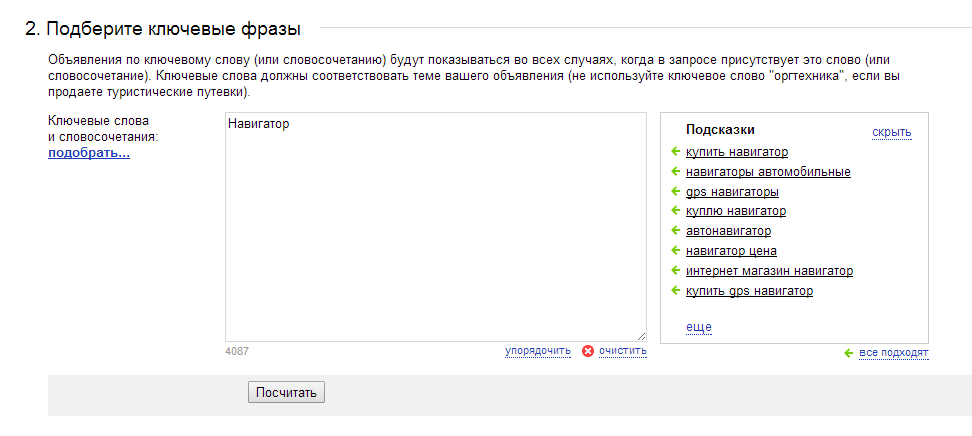Click the "купить навигатор" suggestion link
The width and height of the screenshot is (972, 436).
737,152
